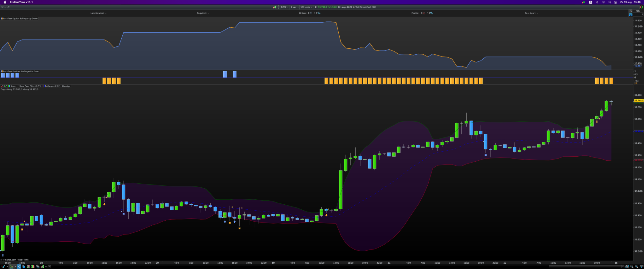Toggle the Low Pass Filter (0.95) checkbox

coord(19,86)
